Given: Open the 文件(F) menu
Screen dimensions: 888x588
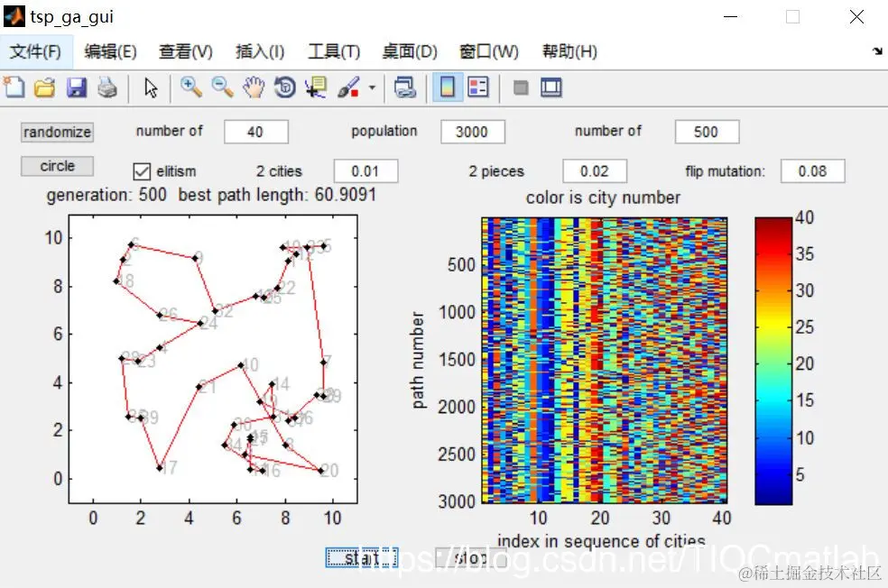Looking at the screenshot, I should [x=36, y=51].
